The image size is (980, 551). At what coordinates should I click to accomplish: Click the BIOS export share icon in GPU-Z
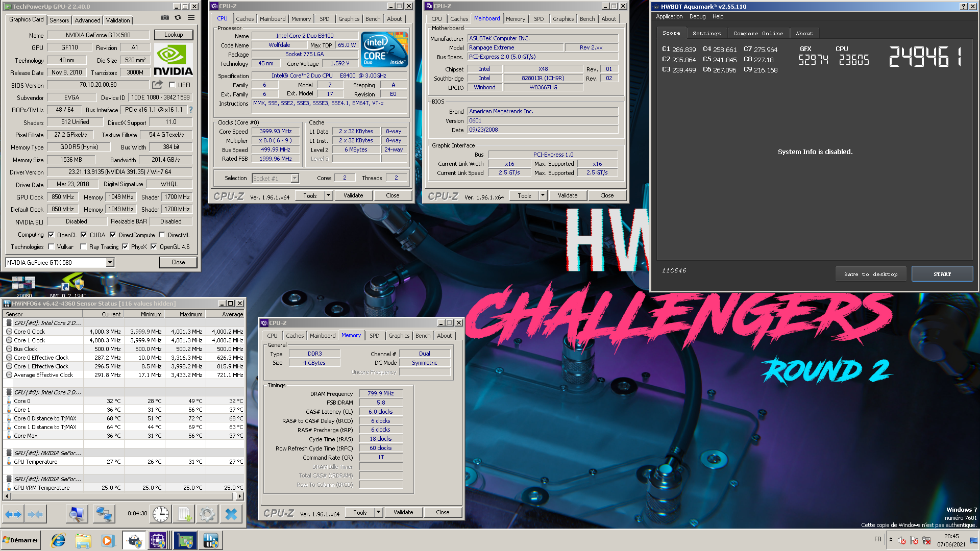(157, 85)
